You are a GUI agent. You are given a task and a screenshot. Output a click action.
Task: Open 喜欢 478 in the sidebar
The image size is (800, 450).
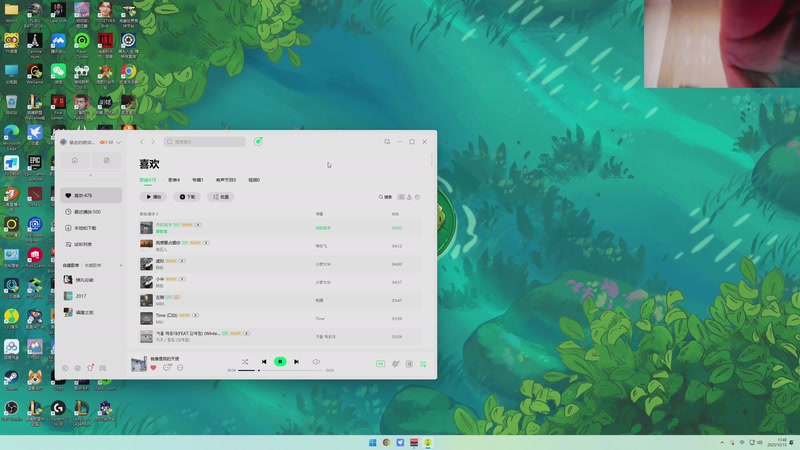click(x=91, y=195)
